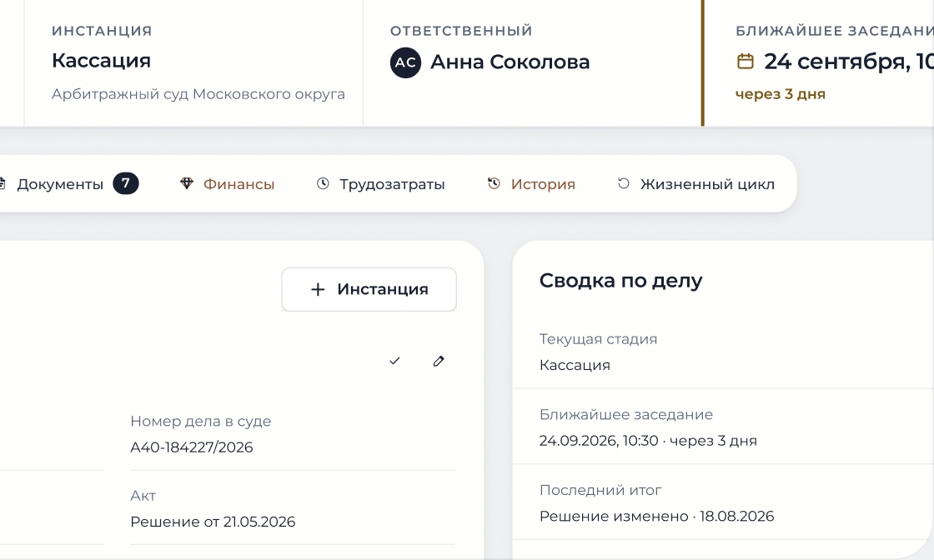
Task: Click the heading Кассация under Инстанция
Action: 101,61
